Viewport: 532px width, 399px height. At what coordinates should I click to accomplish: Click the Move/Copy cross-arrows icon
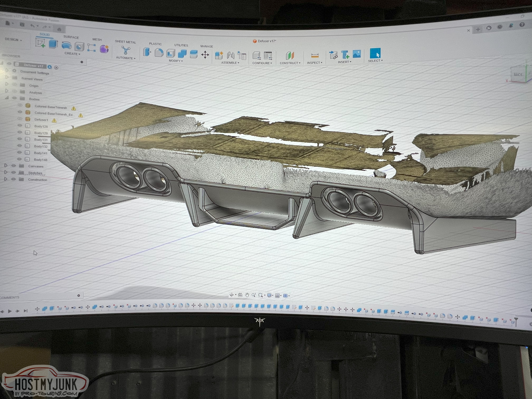pyautogui.click(x=205, y=55)
